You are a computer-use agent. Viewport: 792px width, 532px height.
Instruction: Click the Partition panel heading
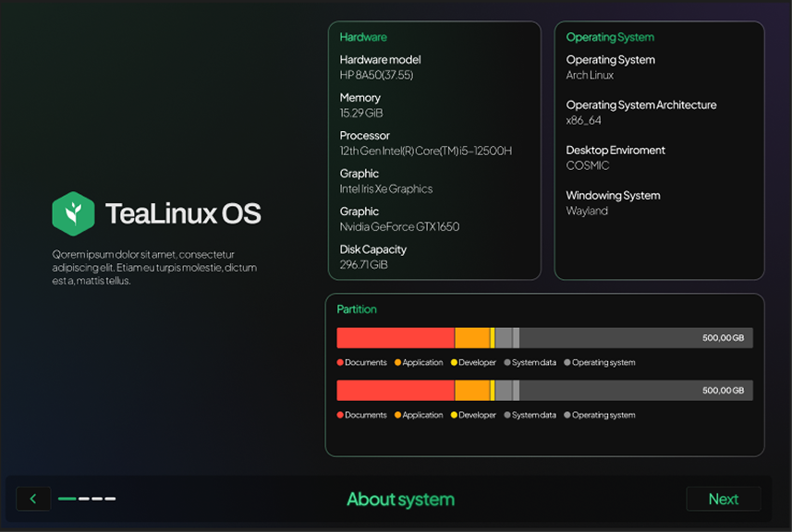pyautogui.click(x=357, y=309)
